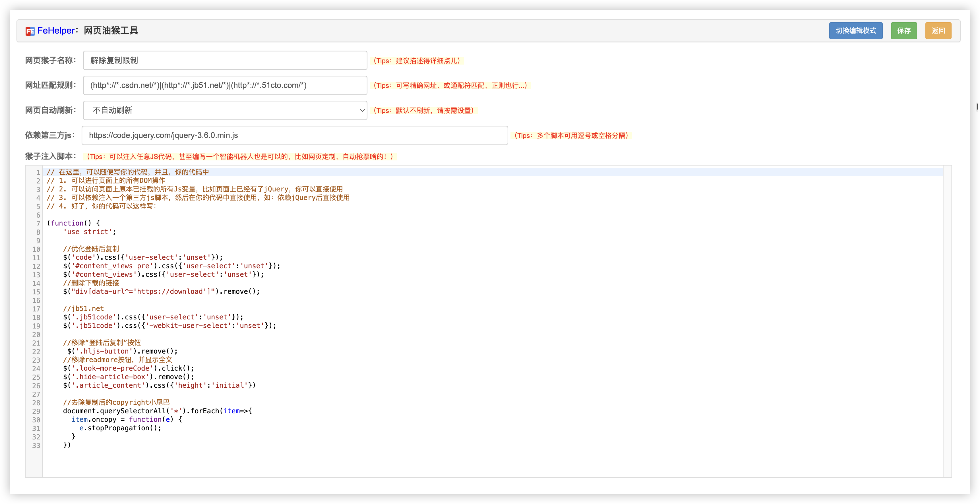The image size is (980, 504).
Task: Click line 18 .jb51code user-select code
Action: [153, 317]
